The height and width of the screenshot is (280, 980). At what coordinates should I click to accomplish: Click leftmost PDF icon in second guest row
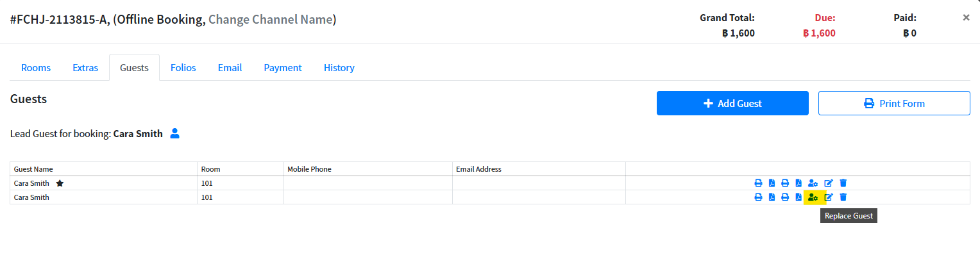pyautogui.click(x=772, y=197)
